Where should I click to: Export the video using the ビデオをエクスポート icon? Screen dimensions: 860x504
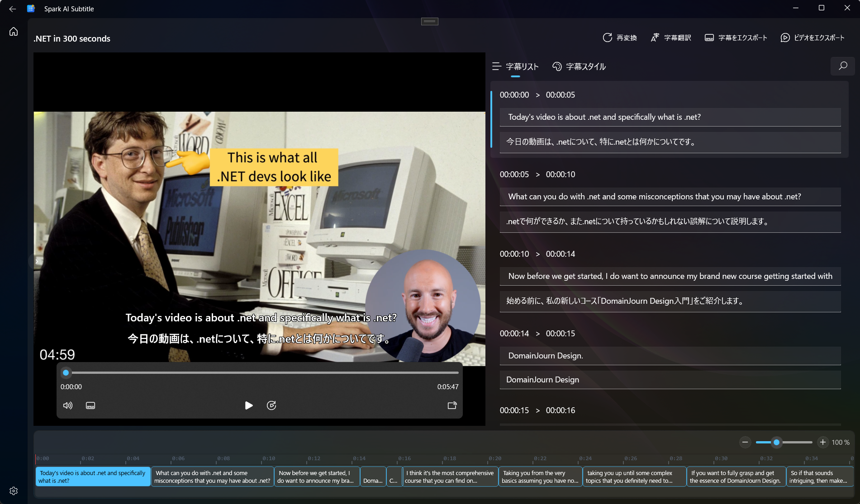(785, 38)
